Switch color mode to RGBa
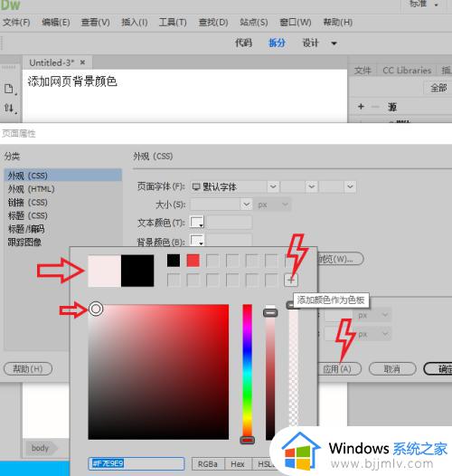The height and width of the screenshot is (476, 452). 208,464
